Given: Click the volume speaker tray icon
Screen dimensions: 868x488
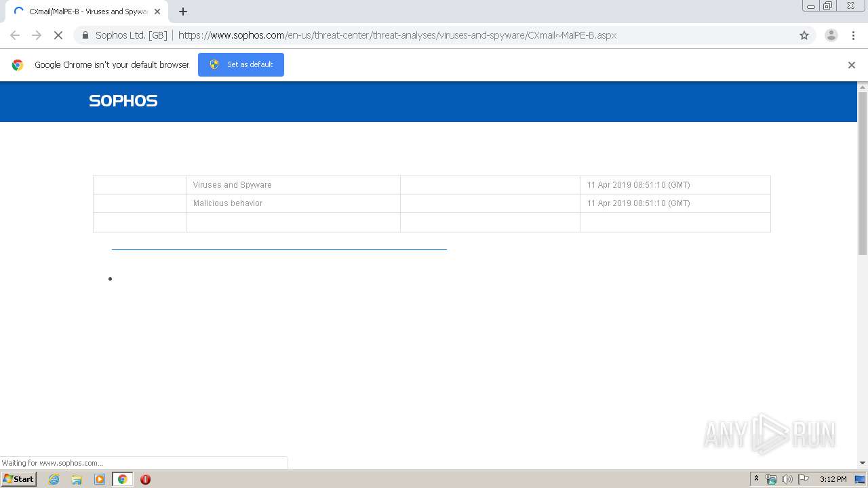Looking at the screenshot, I should pyautogui.click(x=787, y=479).
